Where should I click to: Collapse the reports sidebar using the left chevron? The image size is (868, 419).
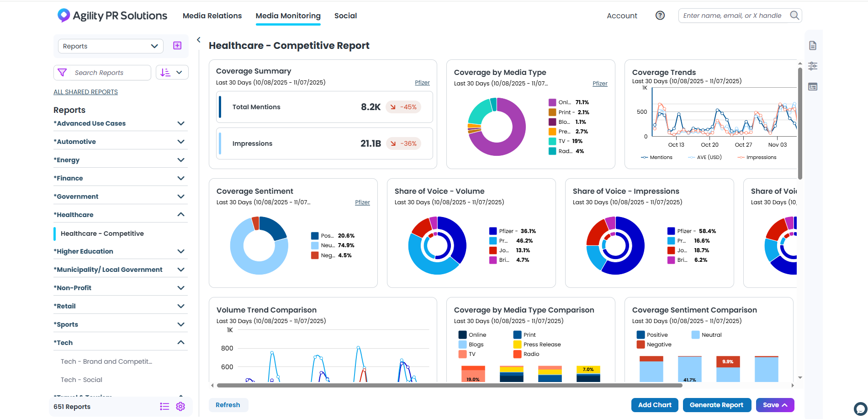(199, 40)
